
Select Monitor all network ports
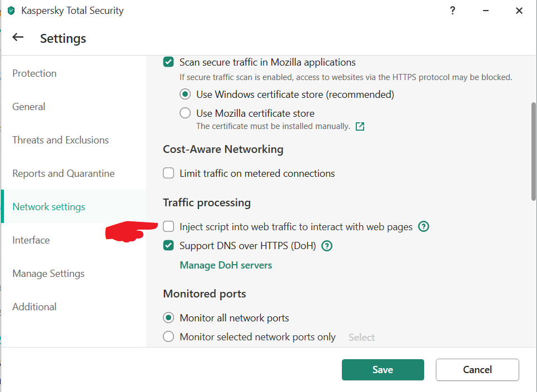click(168, 317)
